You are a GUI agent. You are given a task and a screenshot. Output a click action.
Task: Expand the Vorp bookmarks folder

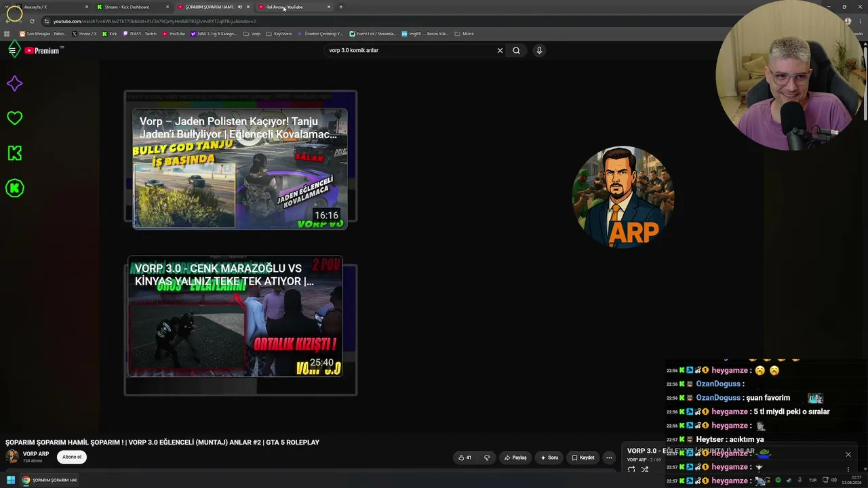[x=252, y=34]
